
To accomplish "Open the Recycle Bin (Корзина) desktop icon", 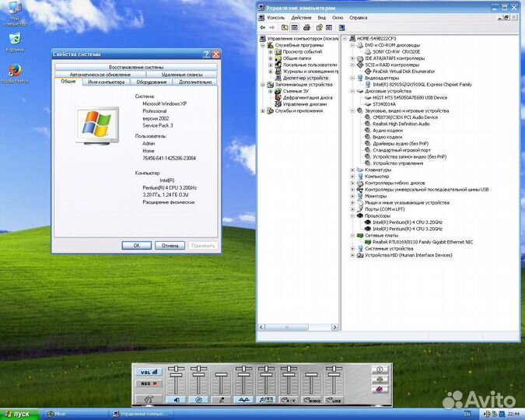I will point(14,40).
